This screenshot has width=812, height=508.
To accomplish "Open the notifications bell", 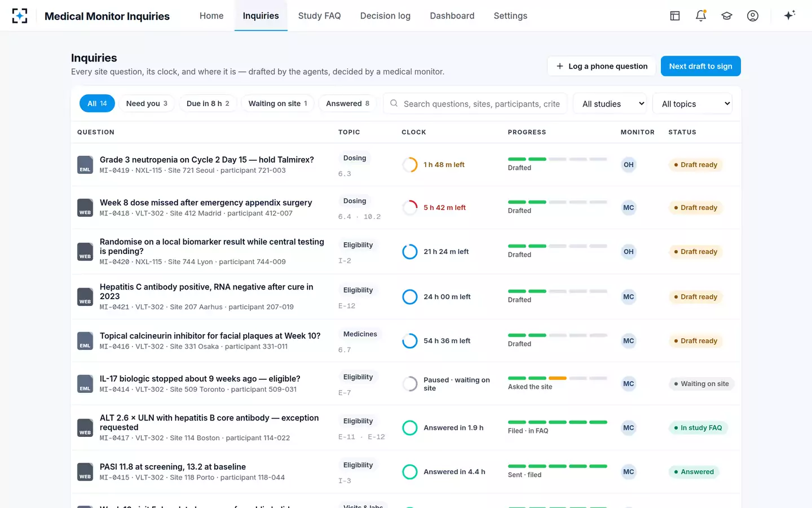I will click(701, 16).
